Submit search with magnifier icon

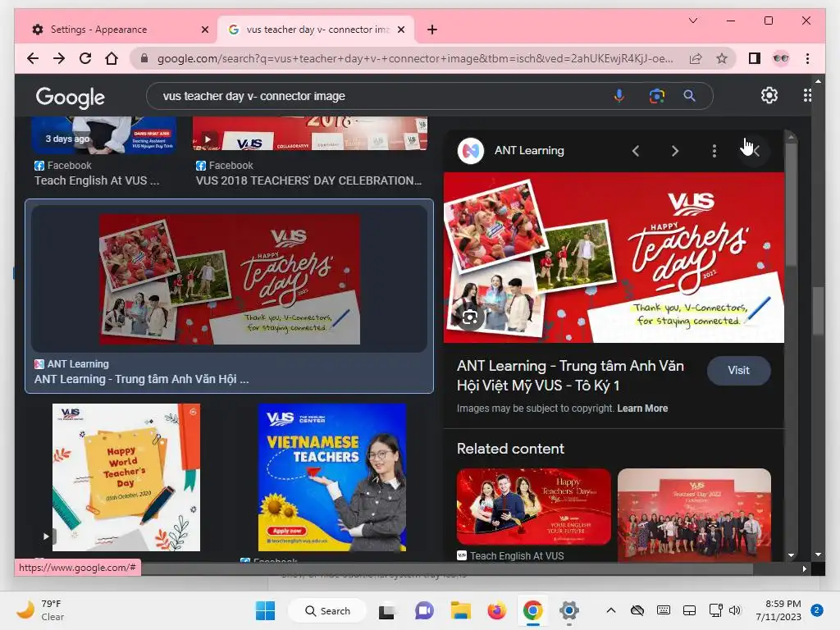[x=689, y=96]
